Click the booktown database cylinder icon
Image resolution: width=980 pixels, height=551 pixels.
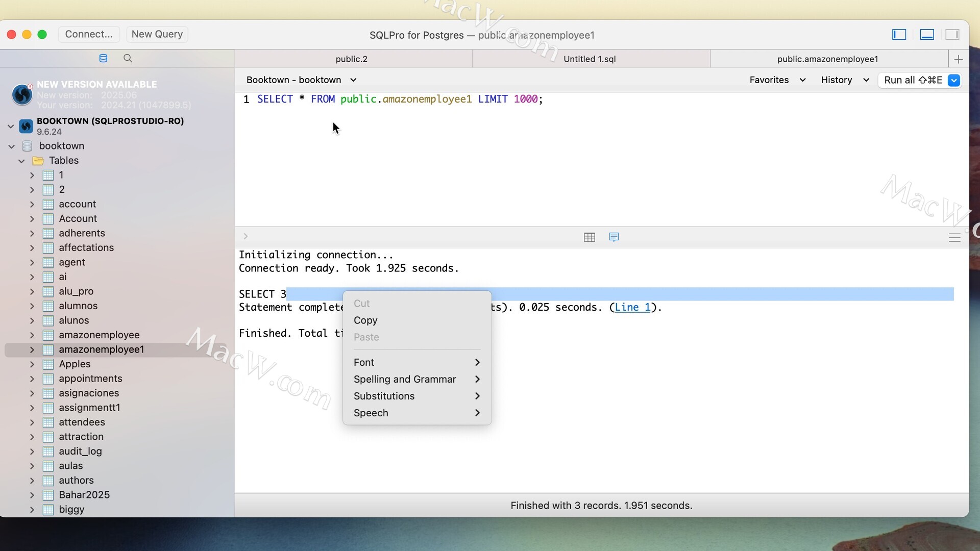click(28, 146)
